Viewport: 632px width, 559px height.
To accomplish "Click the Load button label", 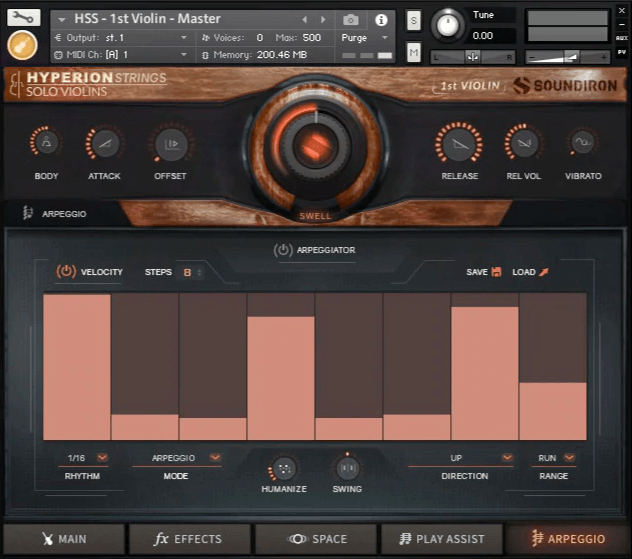I will tap(524, 272).
